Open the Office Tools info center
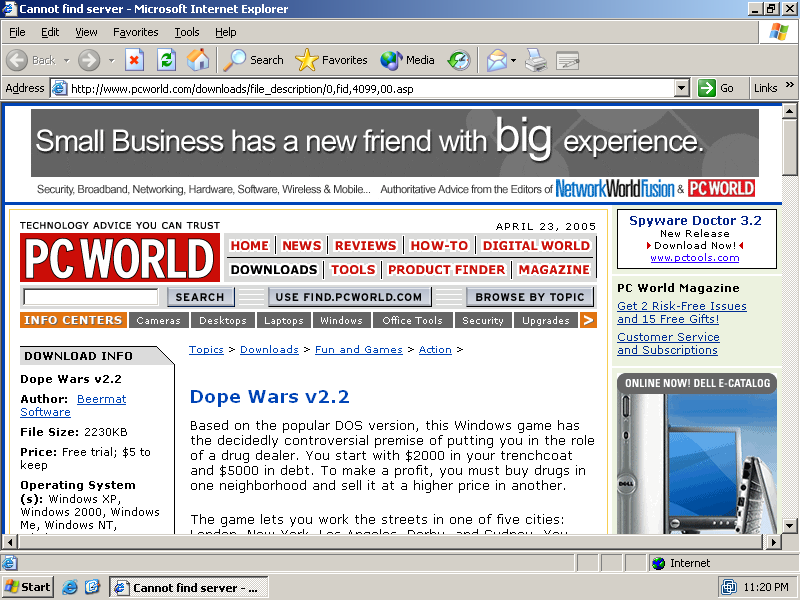 click(412, 320)
